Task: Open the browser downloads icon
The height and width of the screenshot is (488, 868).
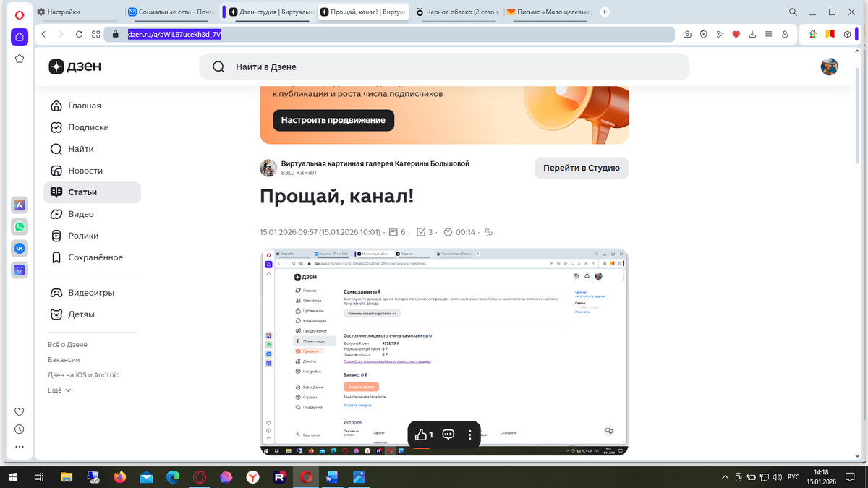Action: point(753,34)
